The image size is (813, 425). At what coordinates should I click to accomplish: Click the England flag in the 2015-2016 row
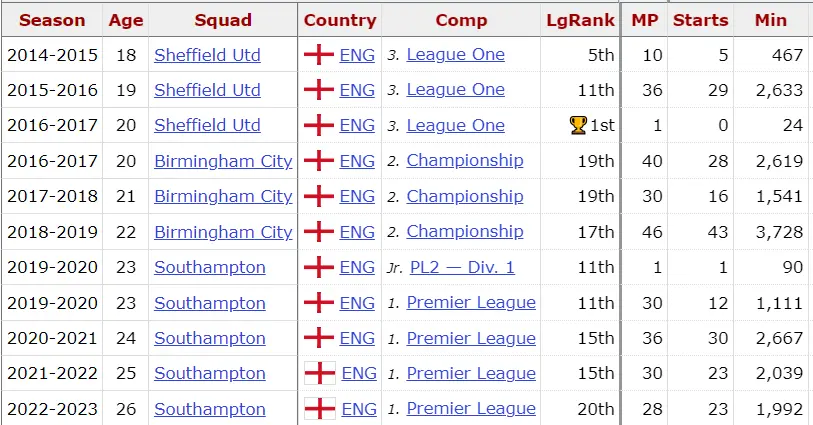(x=319, y=90)
